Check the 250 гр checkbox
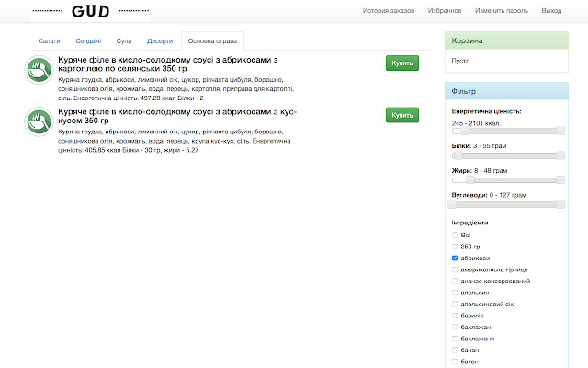This screenshot has height=368, width=588. coord(455,247)
